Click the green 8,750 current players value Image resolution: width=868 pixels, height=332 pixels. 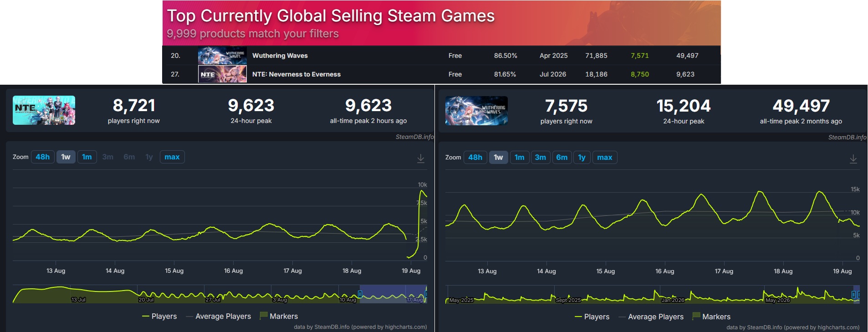coord(640,74)
